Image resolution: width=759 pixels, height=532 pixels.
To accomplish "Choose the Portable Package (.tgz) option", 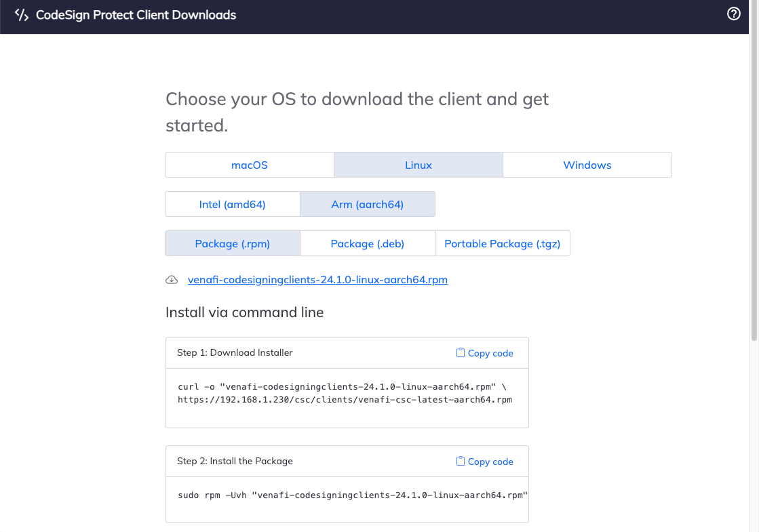I will pos(502,243).
